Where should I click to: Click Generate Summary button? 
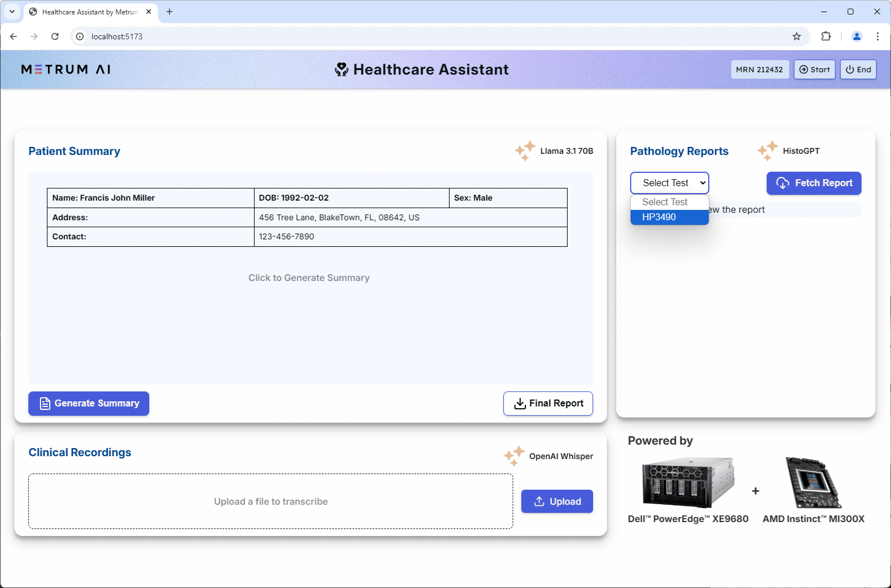(x=89, y=404)
